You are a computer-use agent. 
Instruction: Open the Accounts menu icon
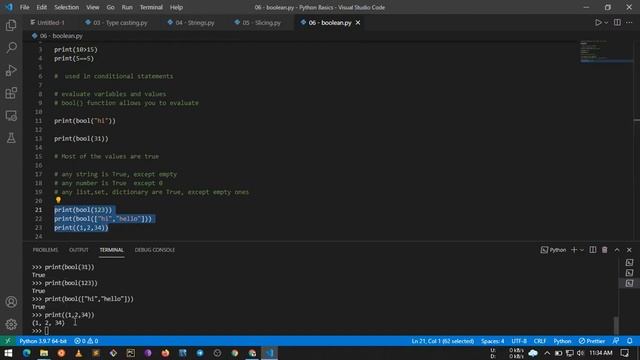[x=11, y=302]
